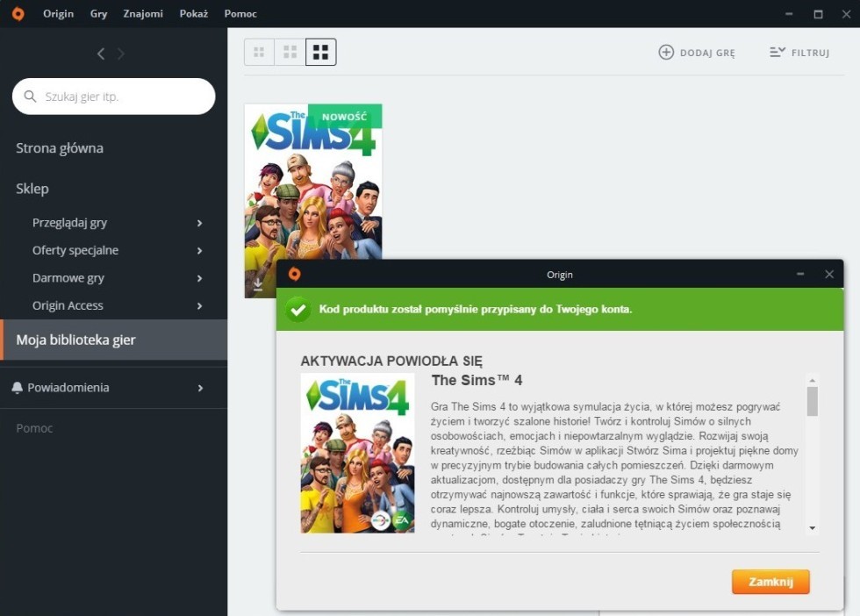Minimize the Origin activation dialog
860x616 pixels.
tap(800, 275)
